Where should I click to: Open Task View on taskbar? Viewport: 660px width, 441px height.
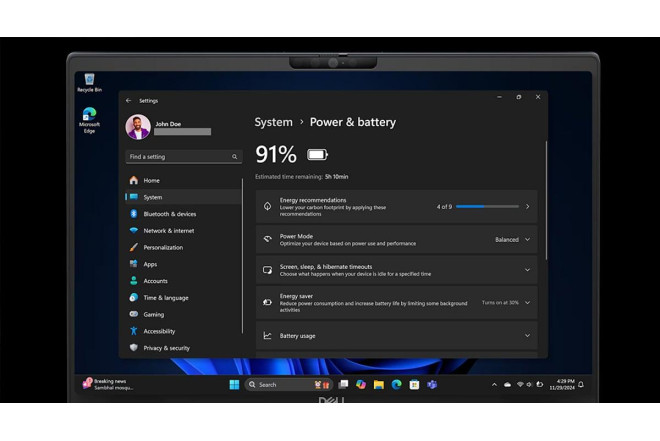[x=344, y=384]
